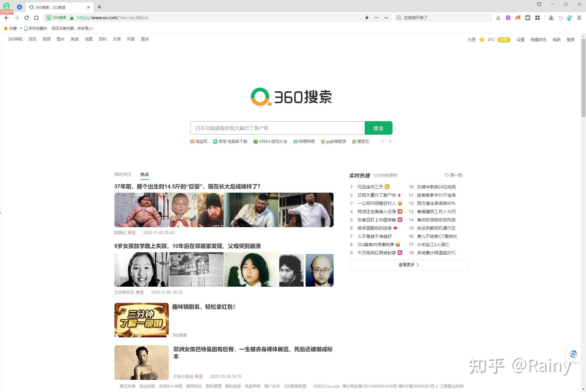
Task: Open hot search 元旦连休三天
Action: point(370,187)
